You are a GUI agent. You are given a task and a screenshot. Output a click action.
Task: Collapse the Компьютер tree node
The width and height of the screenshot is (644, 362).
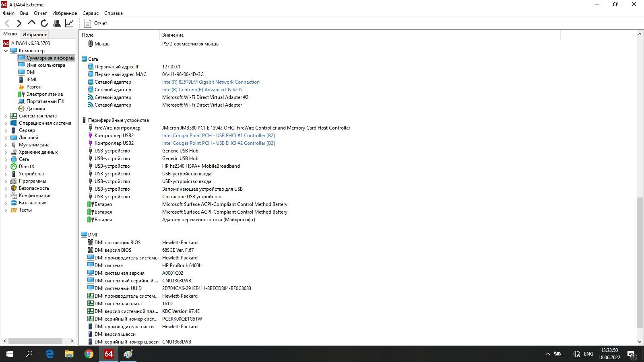[x=6, y=51]
